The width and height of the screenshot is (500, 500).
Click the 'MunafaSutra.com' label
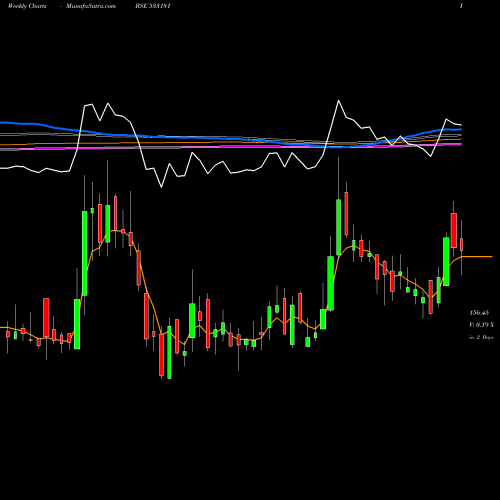pos(91,6)
